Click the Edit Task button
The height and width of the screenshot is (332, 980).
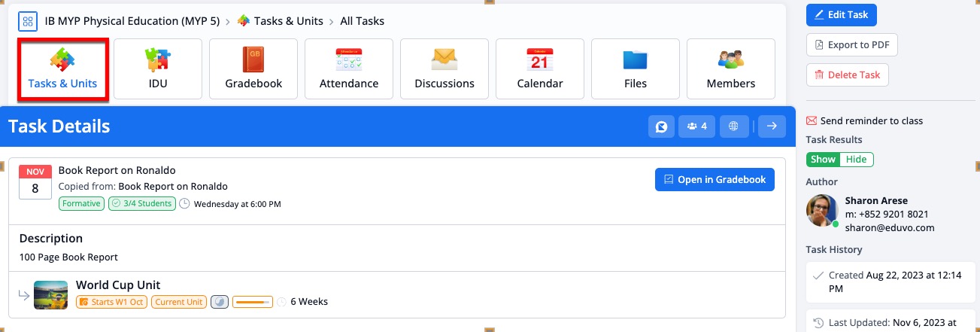pos(841,15)
